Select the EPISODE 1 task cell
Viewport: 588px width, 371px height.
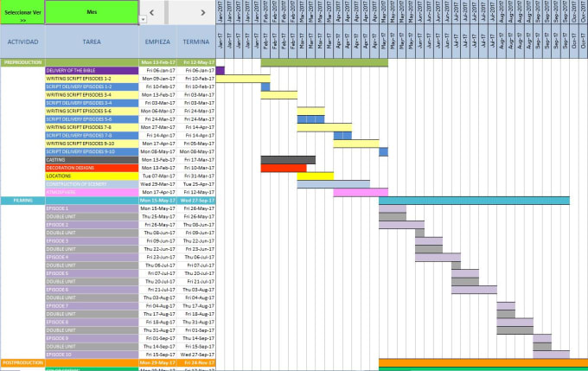pos(92,208)
